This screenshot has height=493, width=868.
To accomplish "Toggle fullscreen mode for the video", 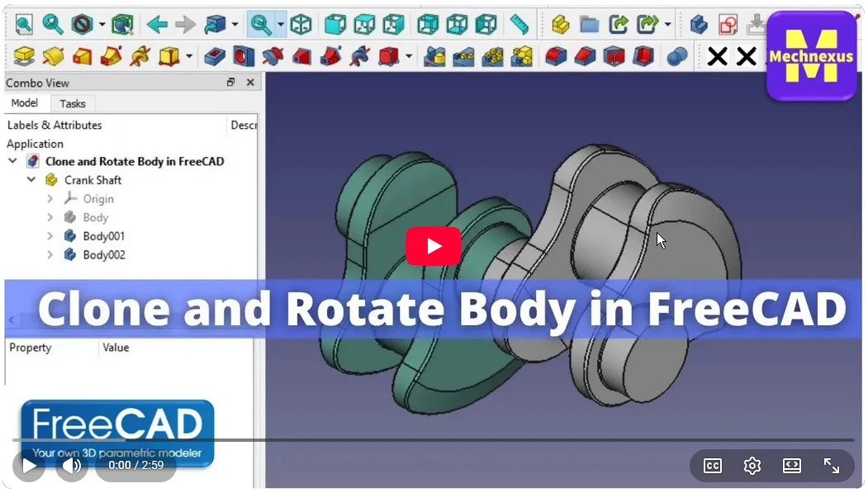I will click(832, 466).
